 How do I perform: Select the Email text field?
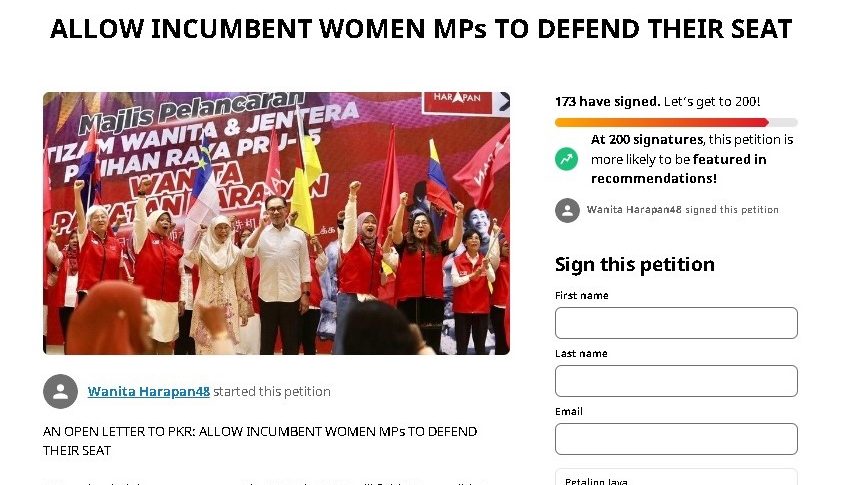click(x=676, y=439)
